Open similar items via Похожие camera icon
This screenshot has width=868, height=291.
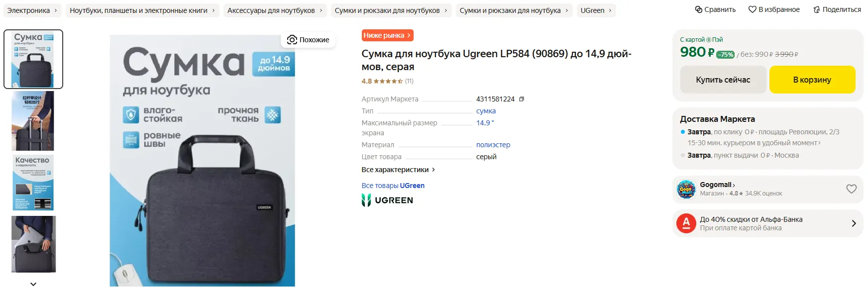(292, 40)
